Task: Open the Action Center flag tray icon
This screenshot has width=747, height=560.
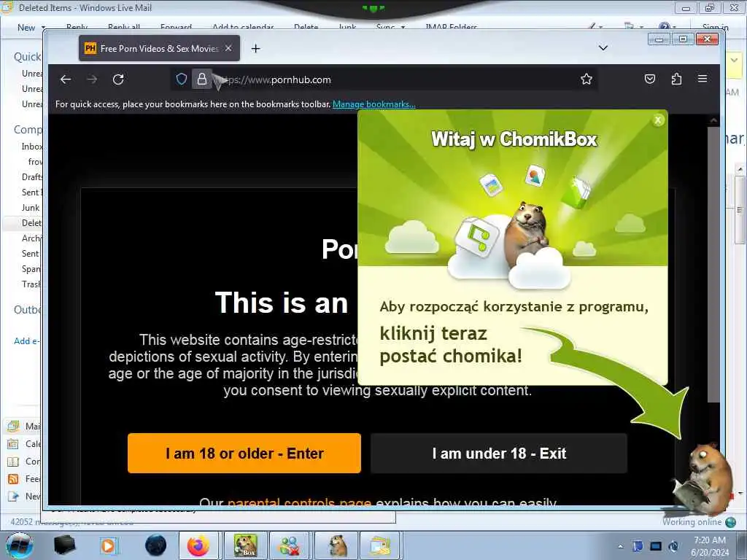Action: click(638, 546)
